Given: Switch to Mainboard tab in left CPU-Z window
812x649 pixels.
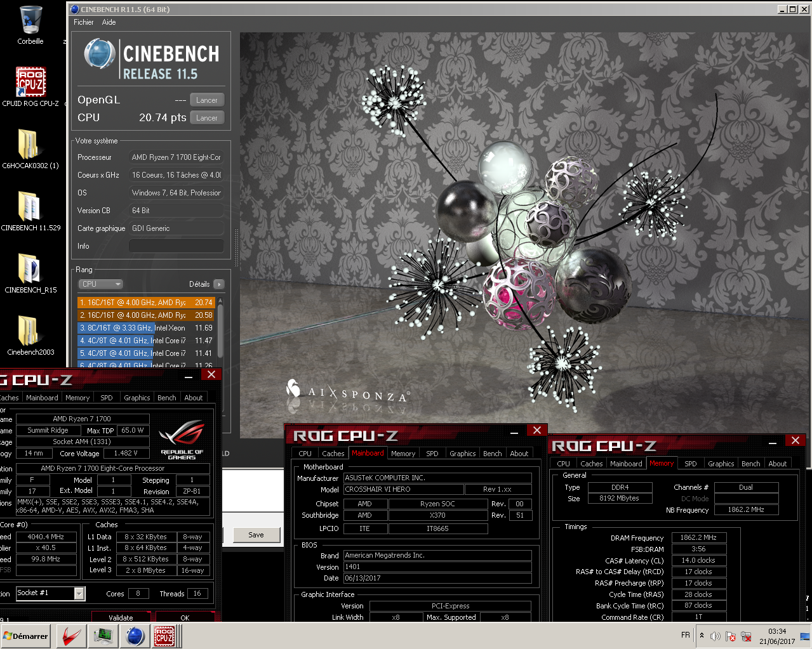Looking at the screenshot, I should pyautogui.click(x=42, y=398).
